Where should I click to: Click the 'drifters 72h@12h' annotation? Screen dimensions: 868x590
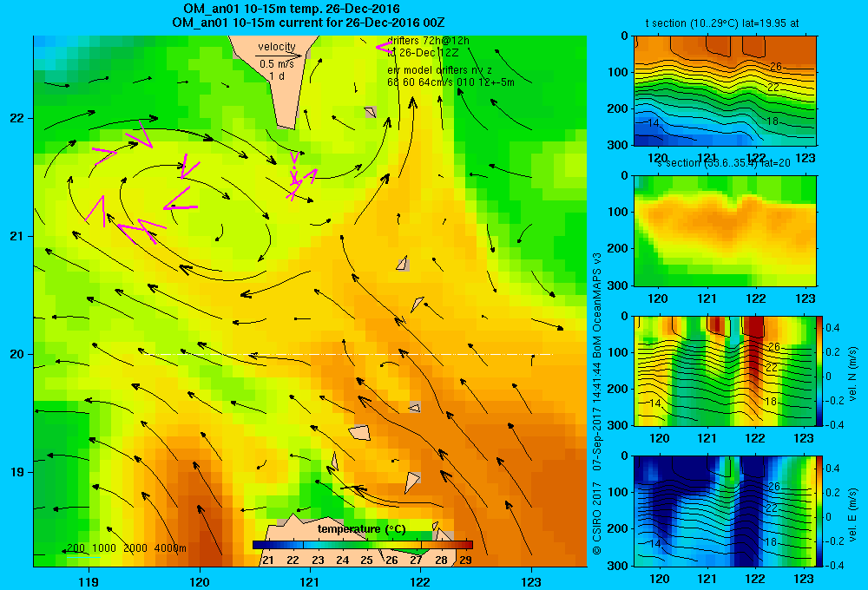click(429, 41)
